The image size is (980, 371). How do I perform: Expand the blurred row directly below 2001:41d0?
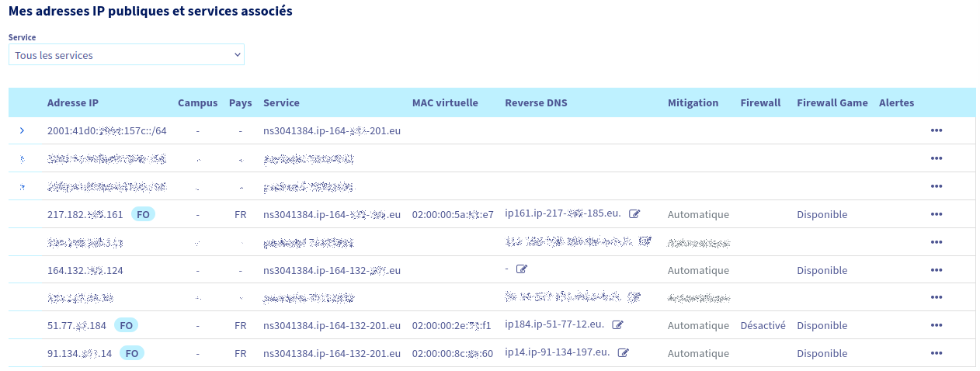click(x=22, y=158)
